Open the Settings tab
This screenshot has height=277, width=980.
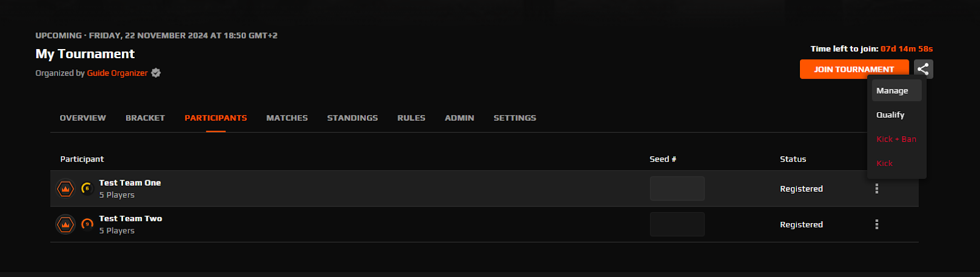tap(514, 118)
